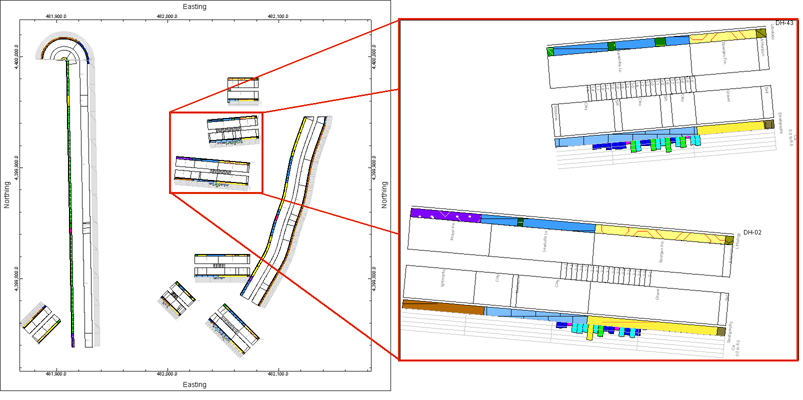Viewport: 803px width, 400px height.
Task: Select yellow orange-patterned lithology segment of DH-02
Action: click(x=661, y=234)
